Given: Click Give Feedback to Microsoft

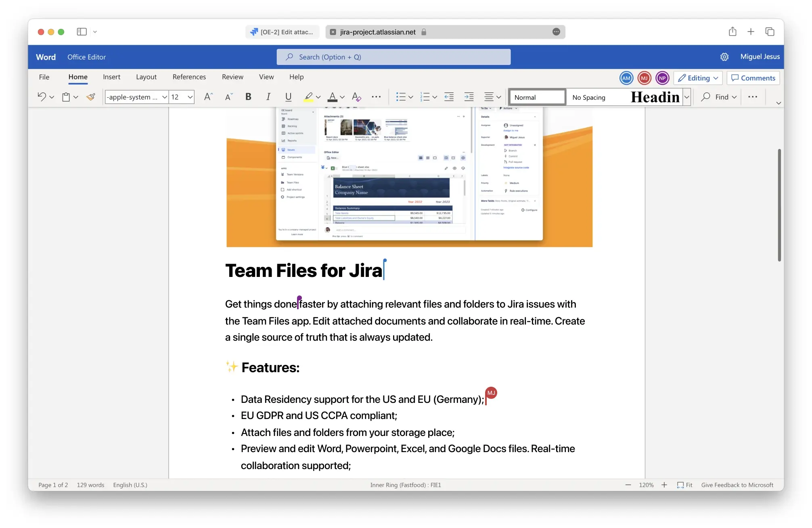Looking at the screenshot, I should (737, 485).
